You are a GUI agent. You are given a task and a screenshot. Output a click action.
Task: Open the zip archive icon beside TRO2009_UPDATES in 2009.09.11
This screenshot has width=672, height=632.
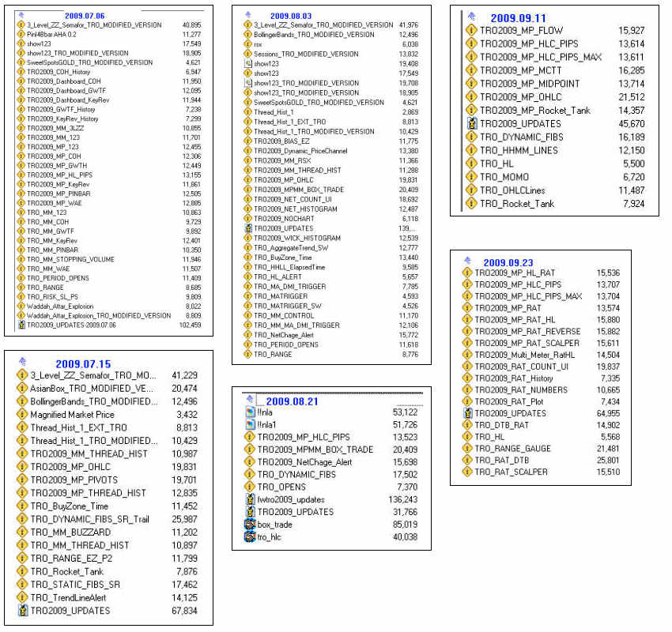[472, 124]
